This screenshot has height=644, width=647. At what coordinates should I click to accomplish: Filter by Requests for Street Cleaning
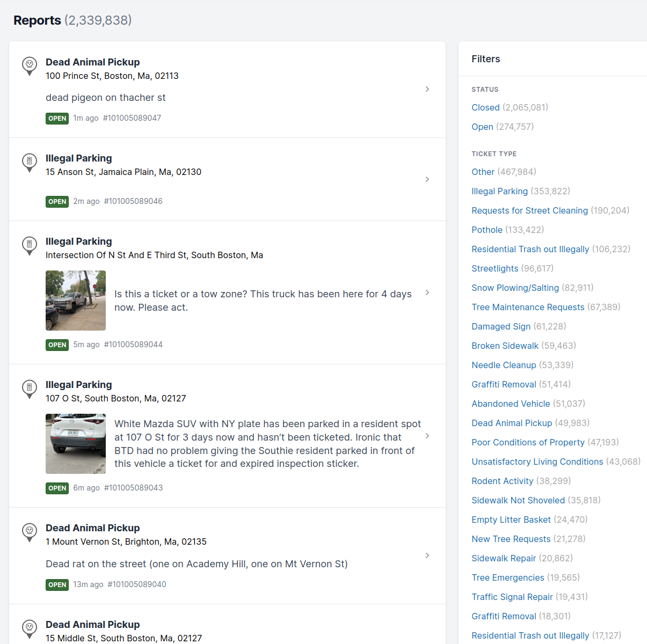[529, 210]
